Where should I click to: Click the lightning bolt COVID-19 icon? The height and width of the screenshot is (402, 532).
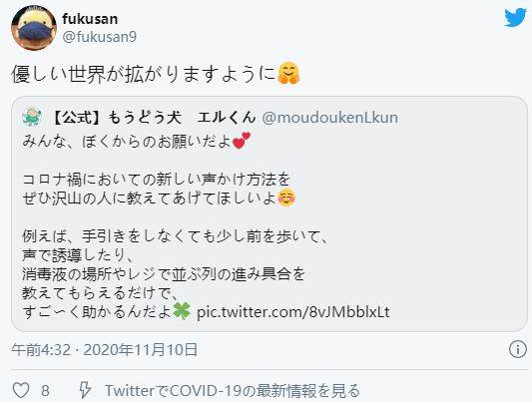pos(85,390)
